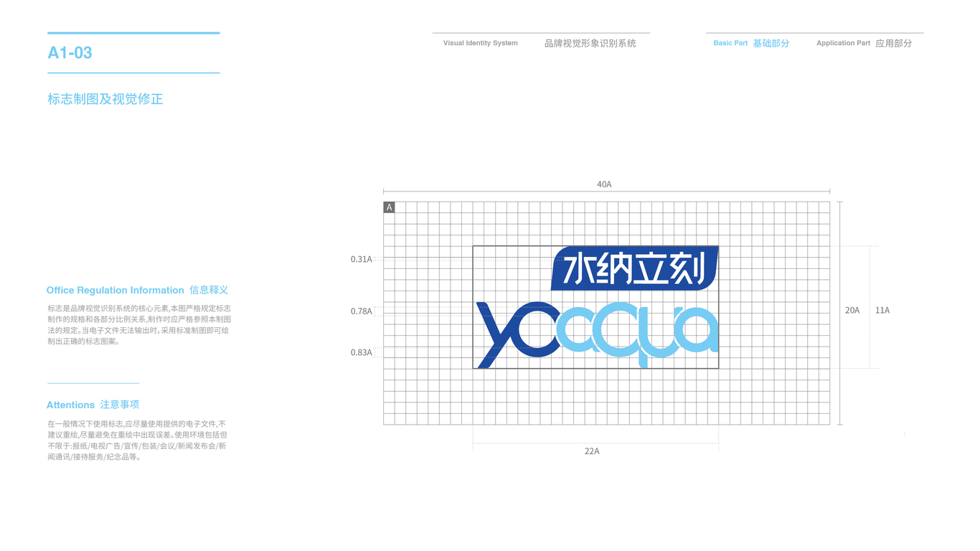980x551 pixels.
Task: Click the '信息释义' heading
Action: 209,290
